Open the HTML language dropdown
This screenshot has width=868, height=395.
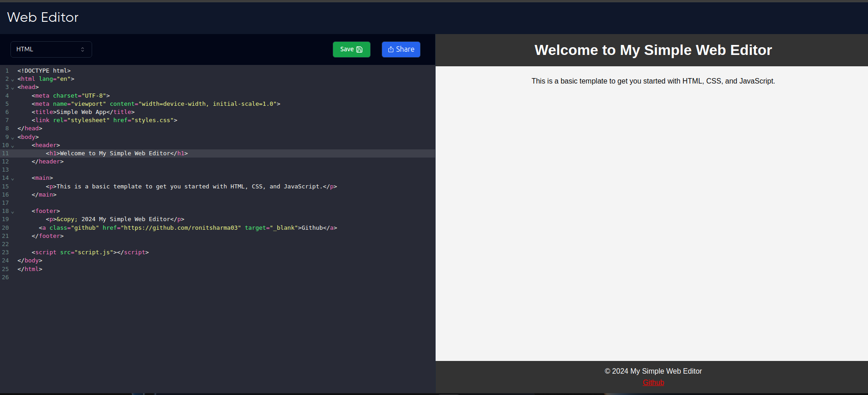point(51,49)
